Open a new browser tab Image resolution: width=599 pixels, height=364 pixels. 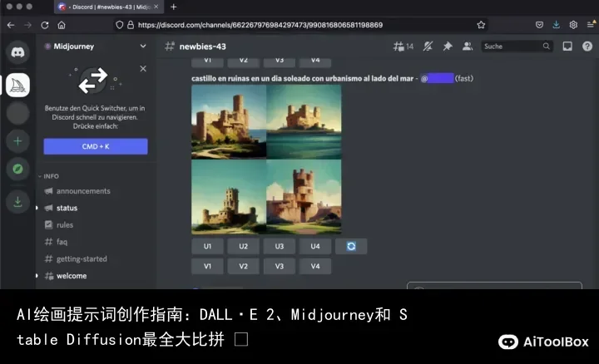[173, 7]
